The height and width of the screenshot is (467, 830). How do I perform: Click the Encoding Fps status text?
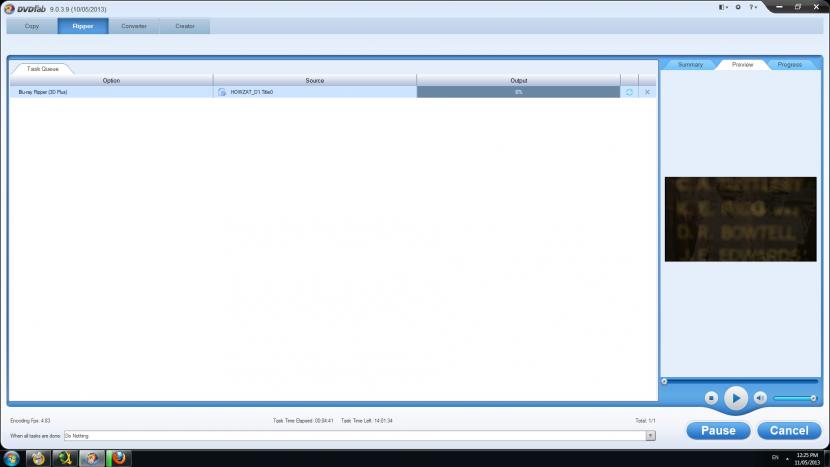click(x=30, y=421)
